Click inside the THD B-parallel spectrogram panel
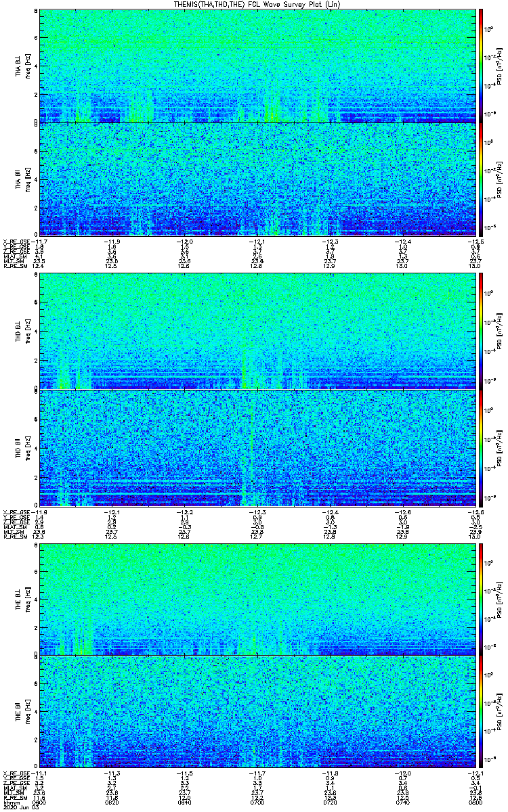 click(x=257, y=447)
